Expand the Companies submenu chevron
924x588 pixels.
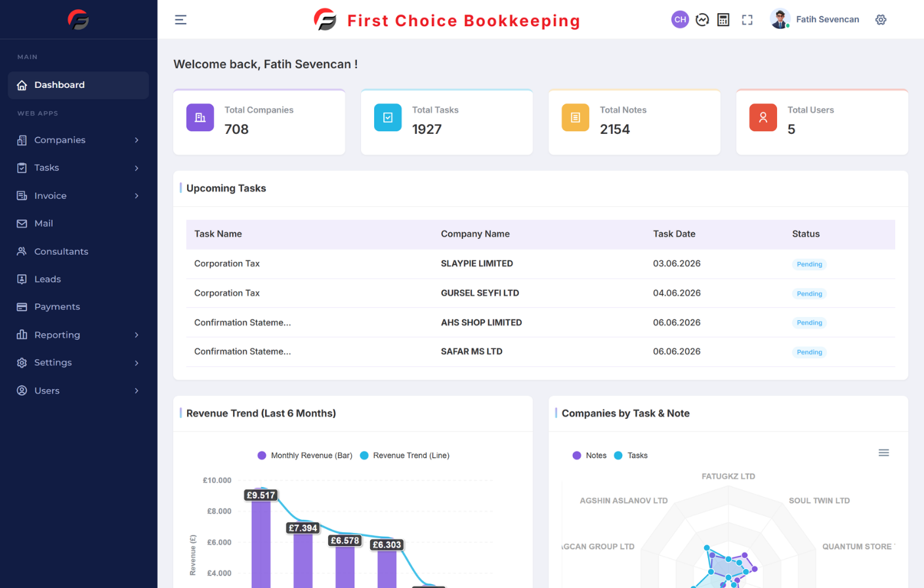(136, 140)
